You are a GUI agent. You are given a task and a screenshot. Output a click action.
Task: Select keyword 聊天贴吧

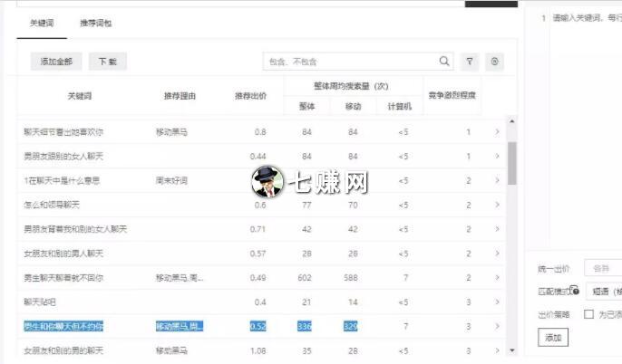coord(40,302)
